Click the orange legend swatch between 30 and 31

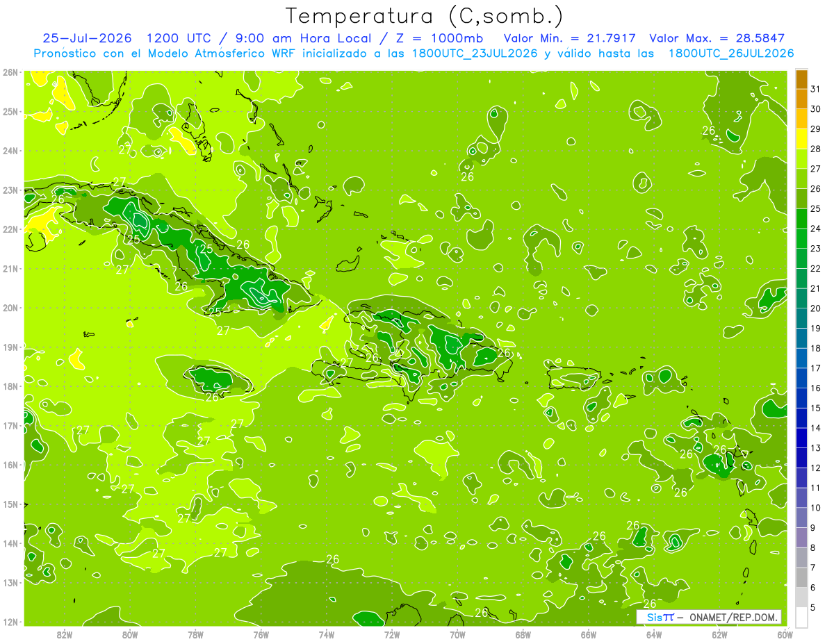[x=801, y=99]
